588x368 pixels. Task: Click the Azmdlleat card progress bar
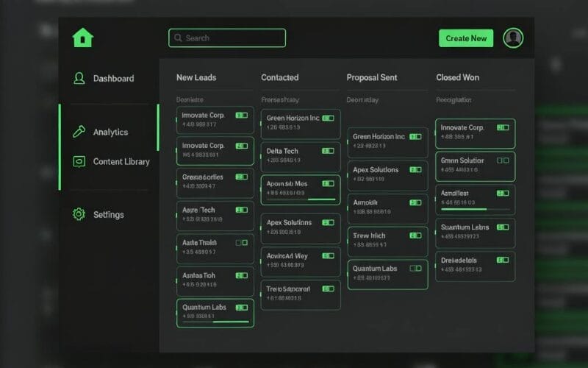point(476,209)
